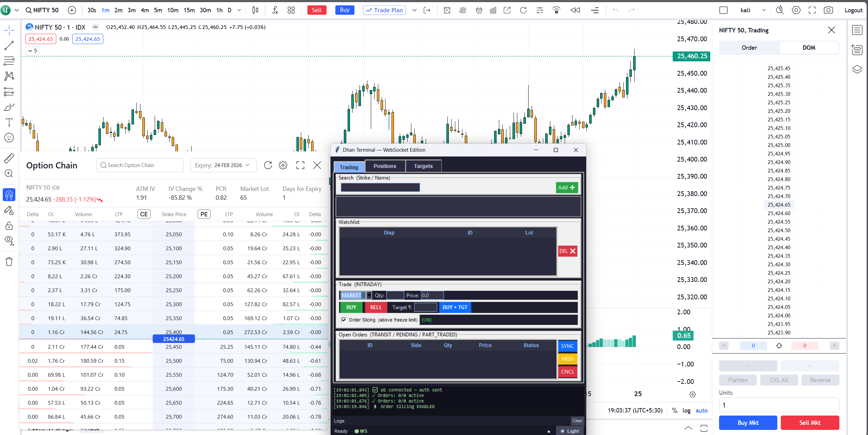
Task: Switch to the DOM tab
Action: pyautogui.click(x=809, y=48)
